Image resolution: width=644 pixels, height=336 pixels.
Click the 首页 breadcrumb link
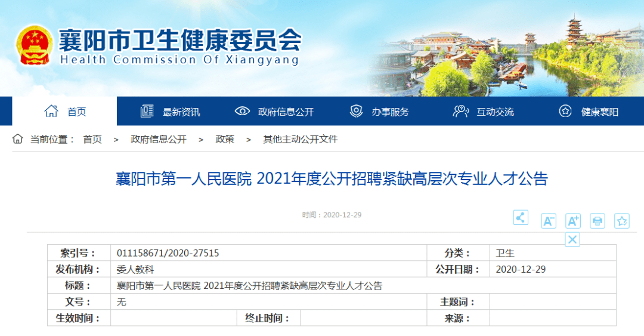92,139
